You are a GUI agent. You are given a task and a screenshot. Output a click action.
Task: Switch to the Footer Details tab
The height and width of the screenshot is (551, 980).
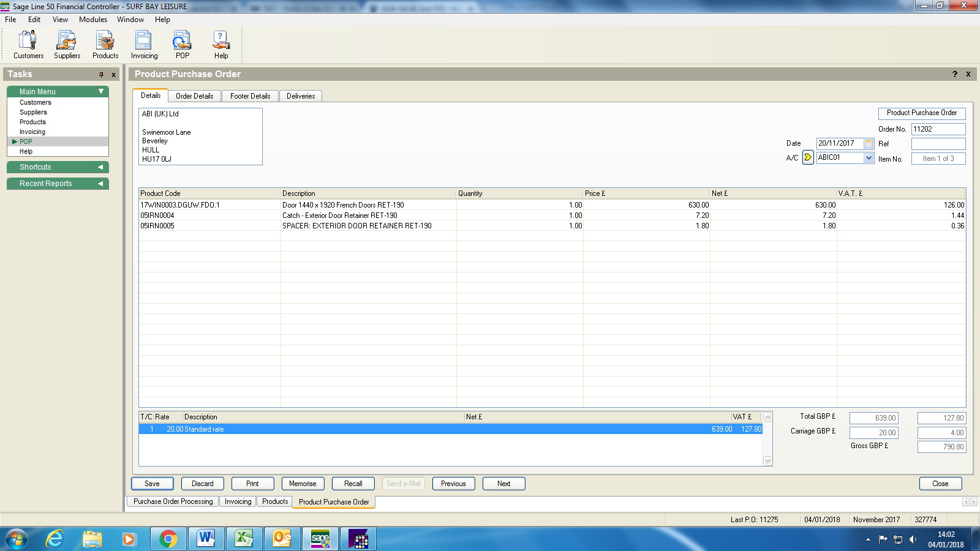[x=250, y=96]
